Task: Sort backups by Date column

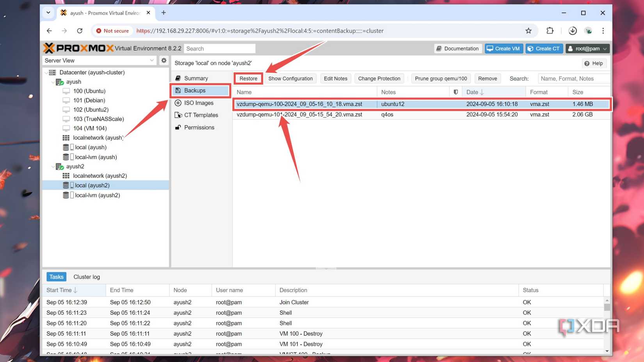Action: [x=494, y=92]
